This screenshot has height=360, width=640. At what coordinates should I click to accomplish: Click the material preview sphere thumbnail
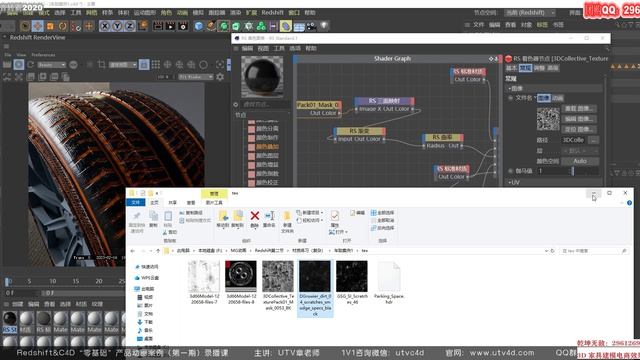pyautogui.click(x=262, y=77)
